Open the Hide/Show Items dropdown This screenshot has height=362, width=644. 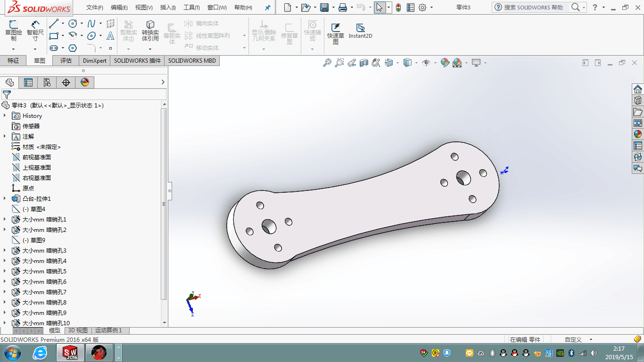pos(434,63)
